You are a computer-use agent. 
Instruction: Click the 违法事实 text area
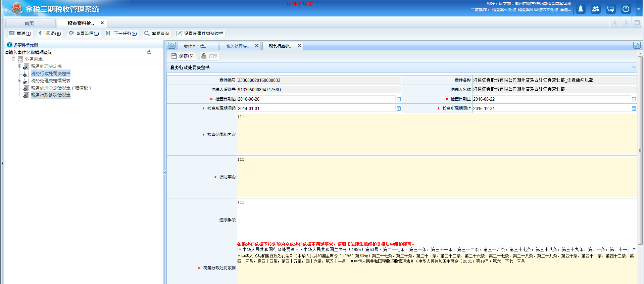tap(437, 177)
